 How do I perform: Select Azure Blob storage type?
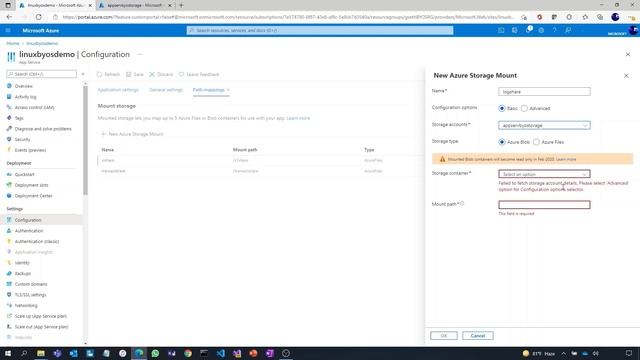(x=502, y=142)
